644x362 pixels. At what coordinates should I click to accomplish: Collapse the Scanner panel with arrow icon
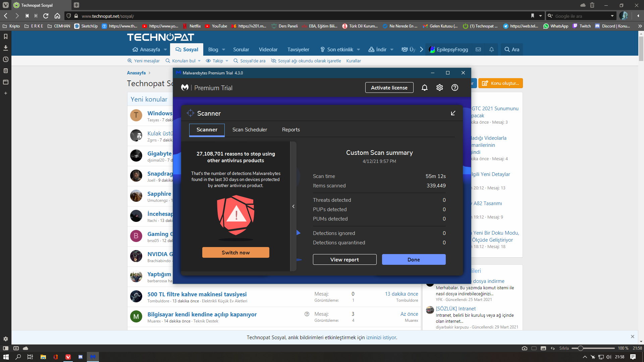click(x=453, y=113)
